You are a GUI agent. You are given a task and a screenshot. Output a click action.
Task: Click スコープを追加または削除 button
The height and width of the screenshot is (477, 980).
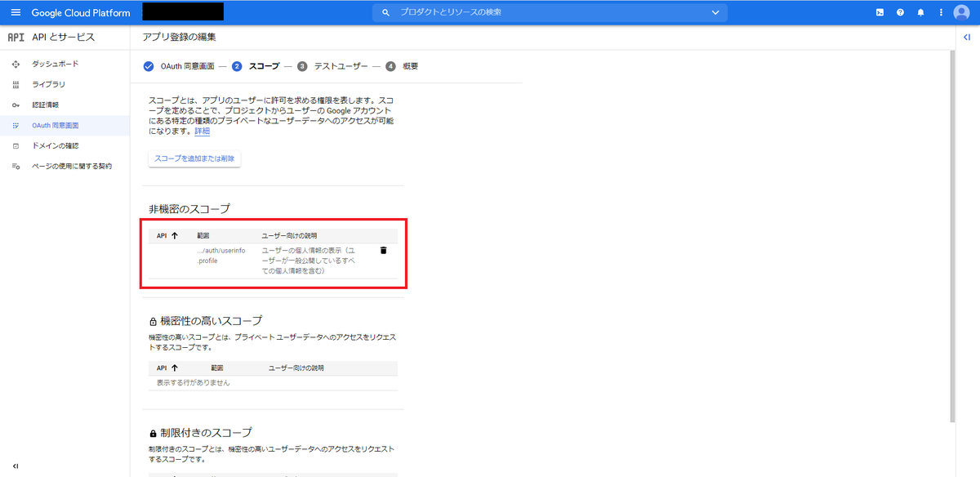[194, 158]
